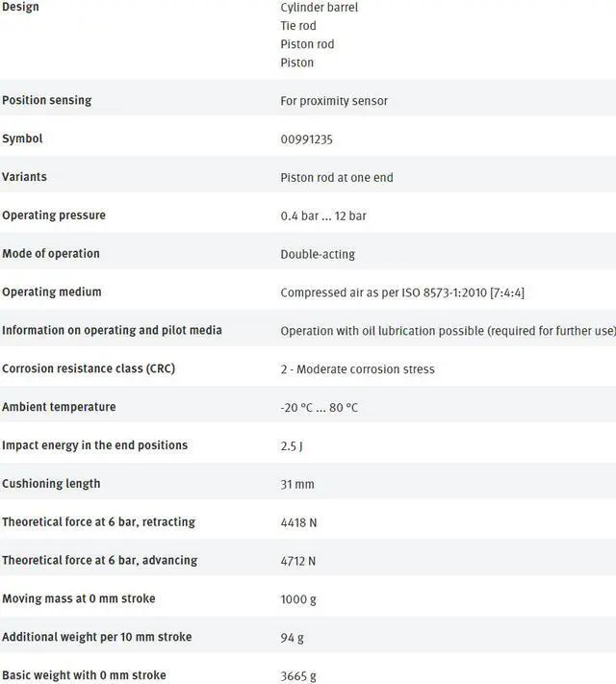Select the Cylinder barrel text

[319, 7]
